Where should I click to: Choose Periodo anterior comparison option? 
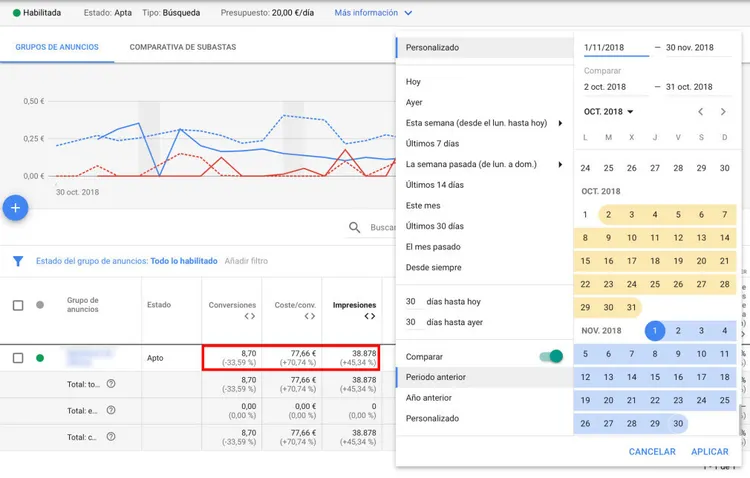click(485, 377)
